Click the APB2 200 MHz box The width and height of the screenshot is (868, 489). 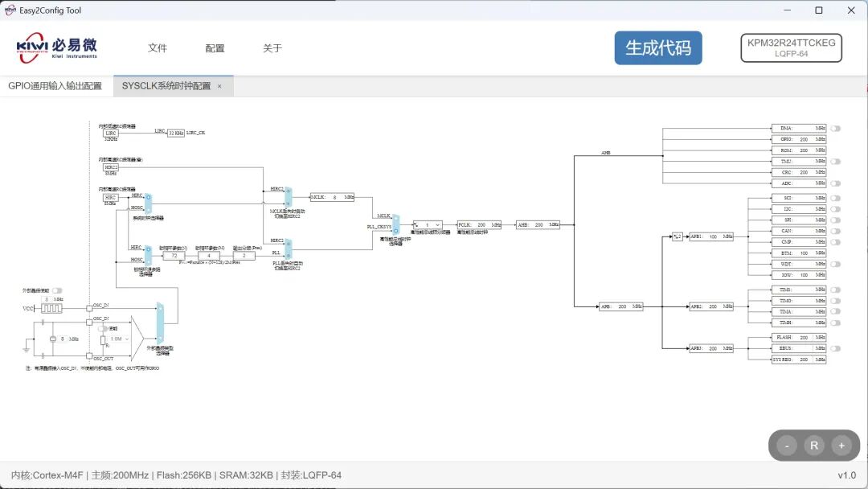711,306
